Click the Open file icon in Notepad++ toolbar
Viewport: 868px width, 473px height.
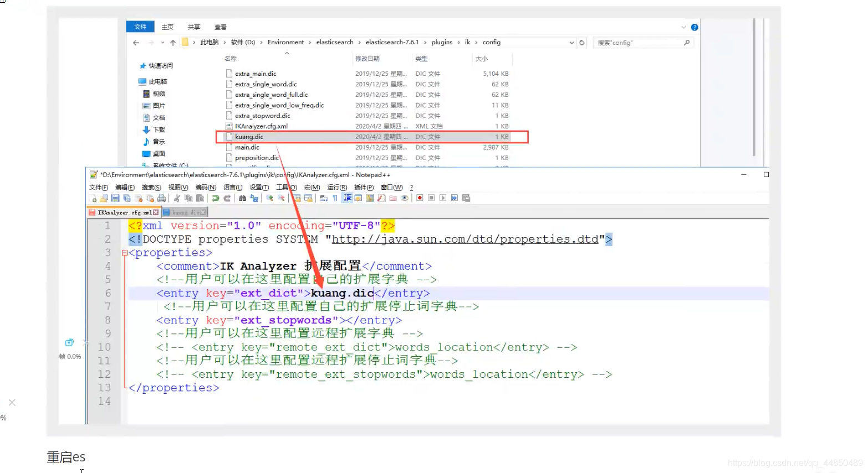click(x=104, y=198)
